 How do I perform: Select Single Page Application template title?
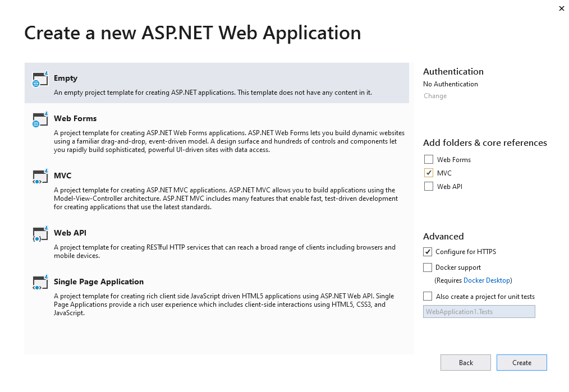99,282
